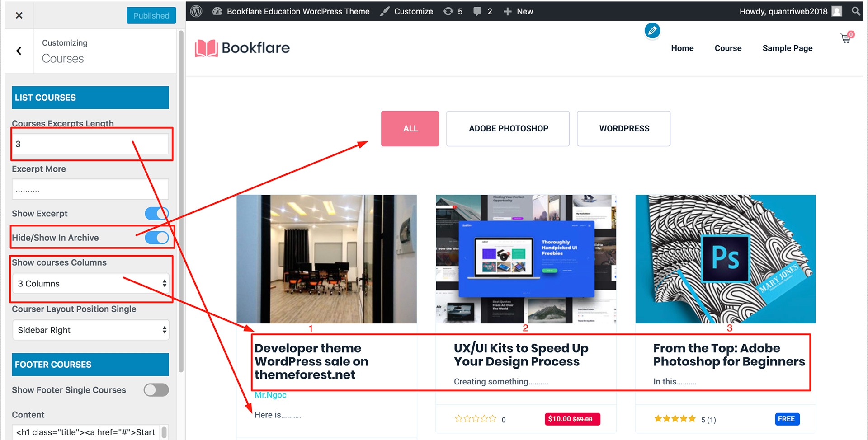Click the site dashboard gauge icon
The height and width of the screenshot is (440, 868).
(217, 11)
